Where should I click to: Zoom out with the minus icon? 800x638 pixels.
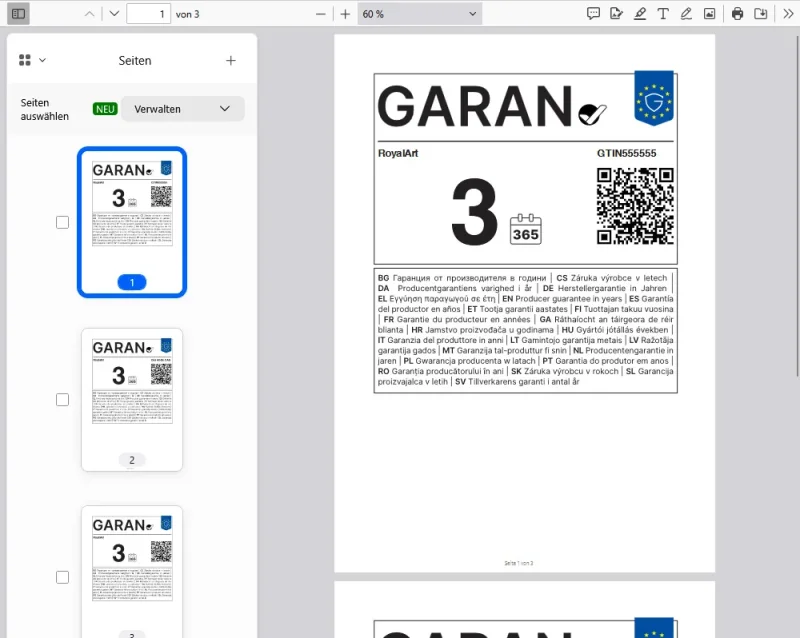(320, 14)
